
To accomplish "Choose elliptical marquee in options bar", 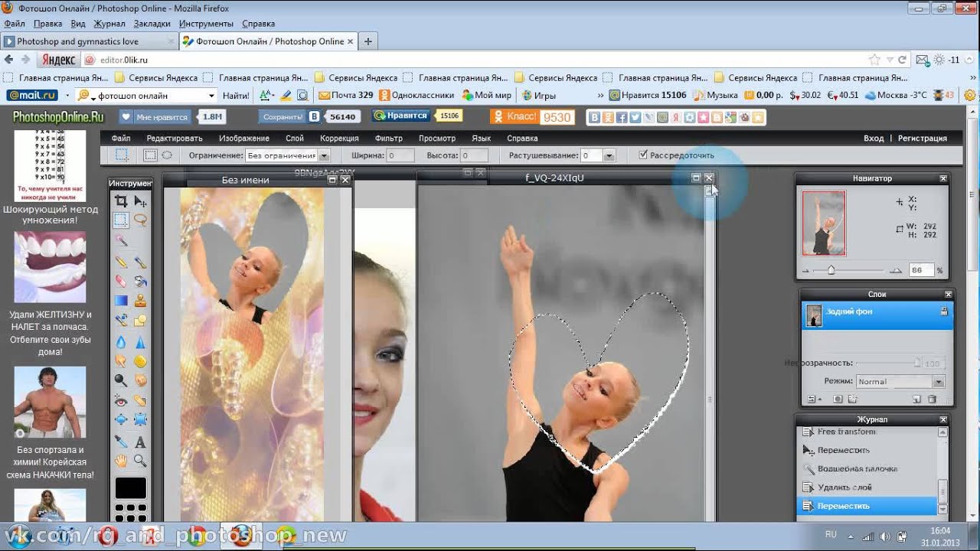I will point(166,155).
